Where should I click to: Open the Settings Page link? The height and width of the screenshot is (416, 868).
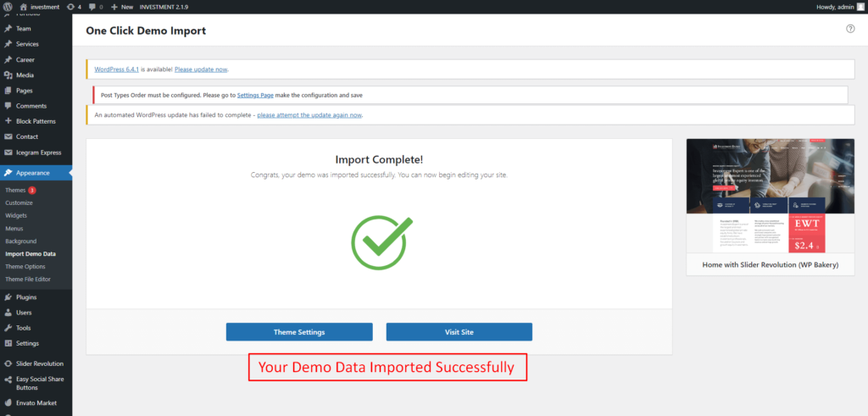pos(255,95)
